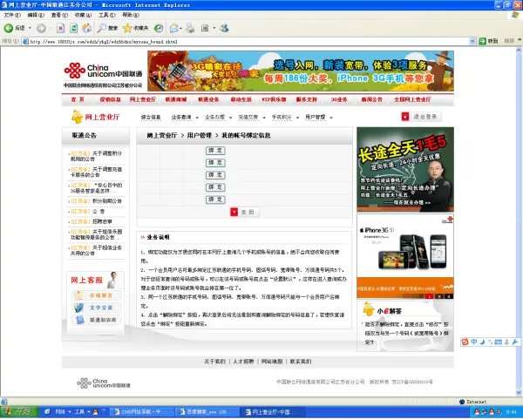Click the red arrow icon beside 返回

coord(234,212)
